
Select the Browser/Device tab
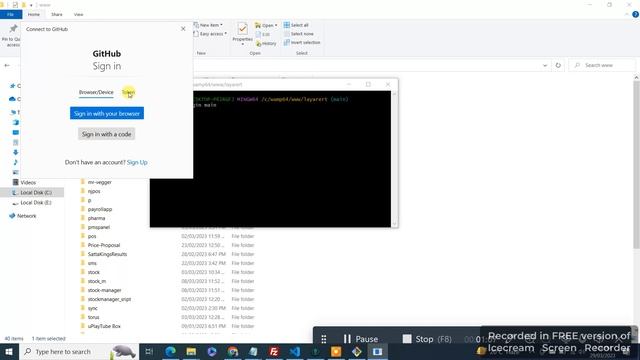point(96,92)
